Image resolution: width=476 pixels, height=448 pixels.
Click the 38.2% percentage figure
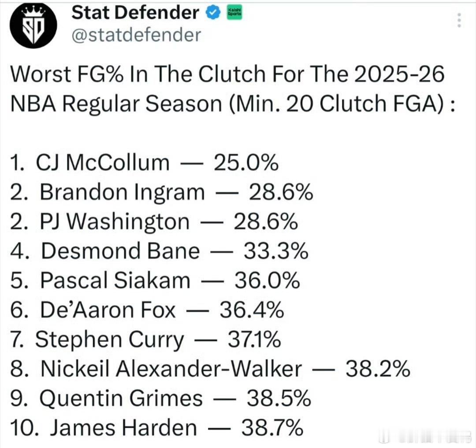(x=378, y=369)
